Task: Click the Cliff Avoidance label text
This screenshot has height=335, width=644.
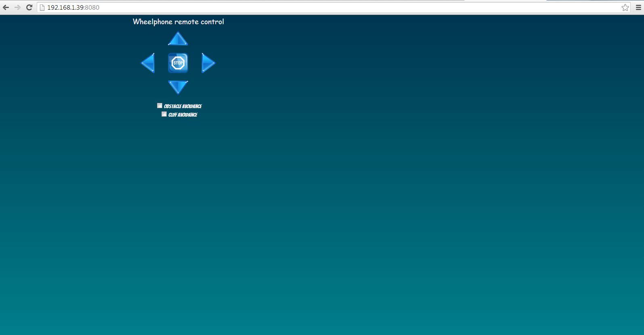Action: pos(183,115)
